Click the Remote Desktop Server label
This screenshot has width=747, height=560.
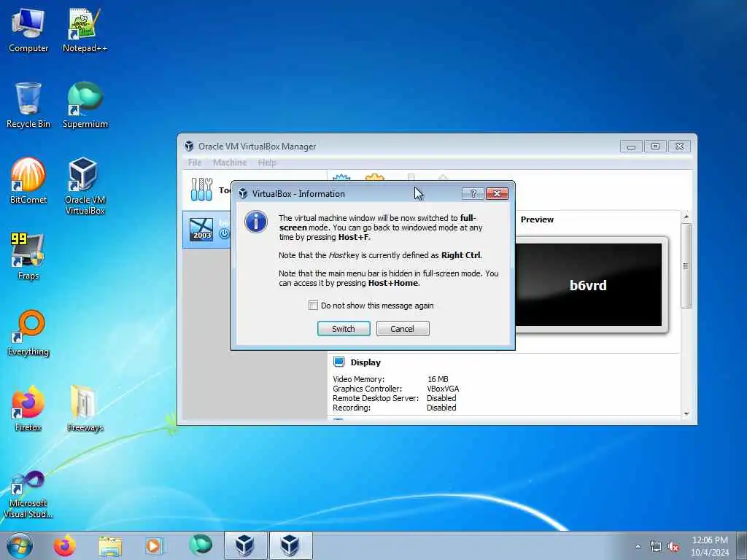click(376, 398)
